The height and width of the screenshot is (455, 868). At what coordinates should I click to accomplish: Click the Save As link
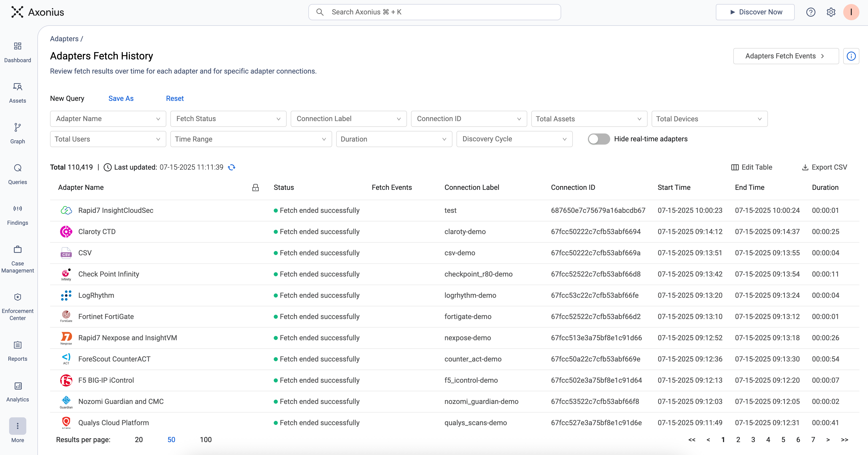[x=121, y=98]
